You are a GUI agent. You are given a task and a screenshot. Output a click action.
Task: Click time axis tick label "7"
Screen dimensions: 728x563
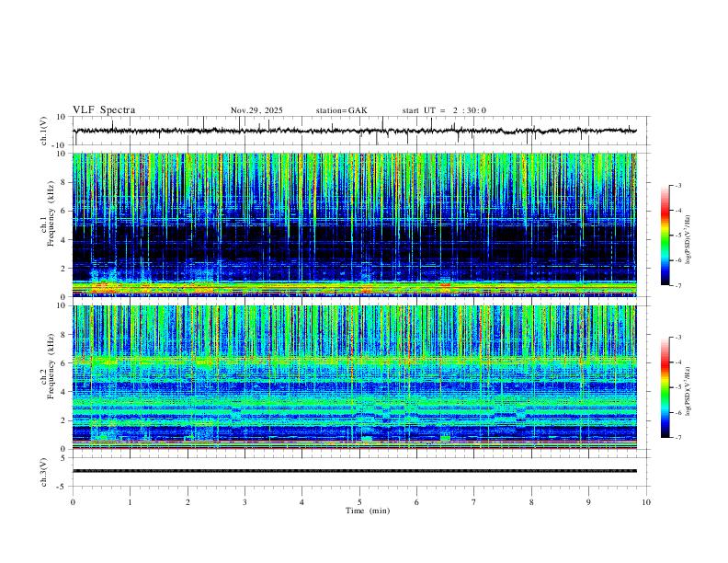pos(474,502)
